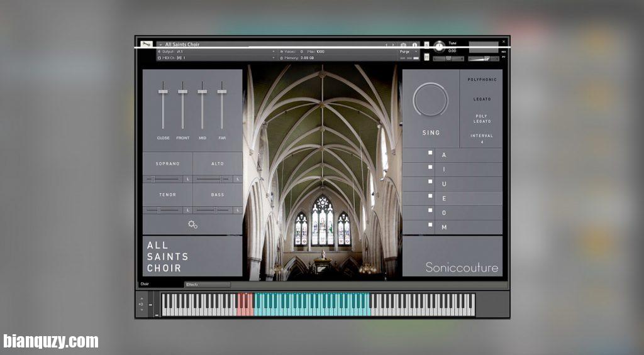Click the SOPRANO section button
This screenshot has height=355, width=644.
[x=167, y=164]
